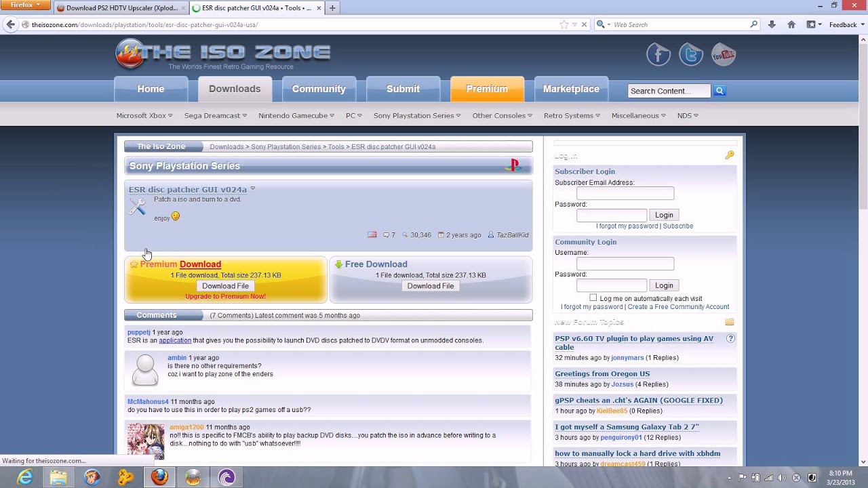Open the orange Firefox menu button

[24, 5]
